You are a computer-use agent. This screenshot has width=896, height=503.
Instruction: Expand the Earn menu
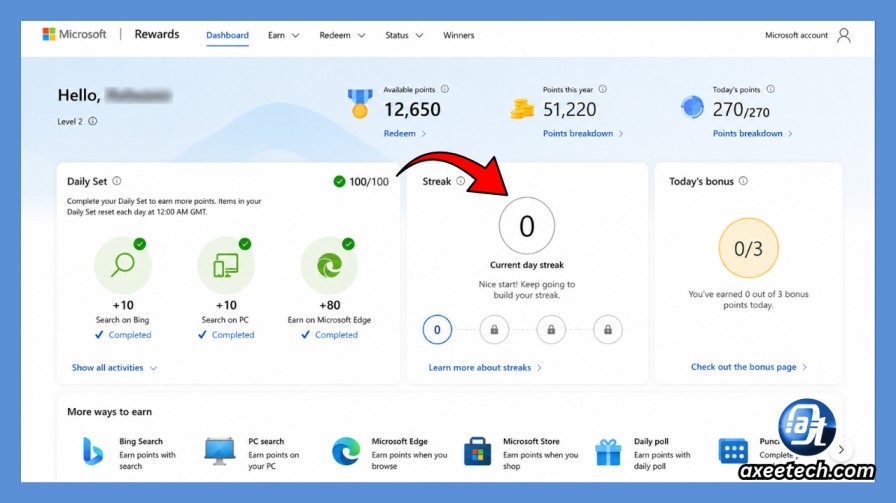(283, 35)
